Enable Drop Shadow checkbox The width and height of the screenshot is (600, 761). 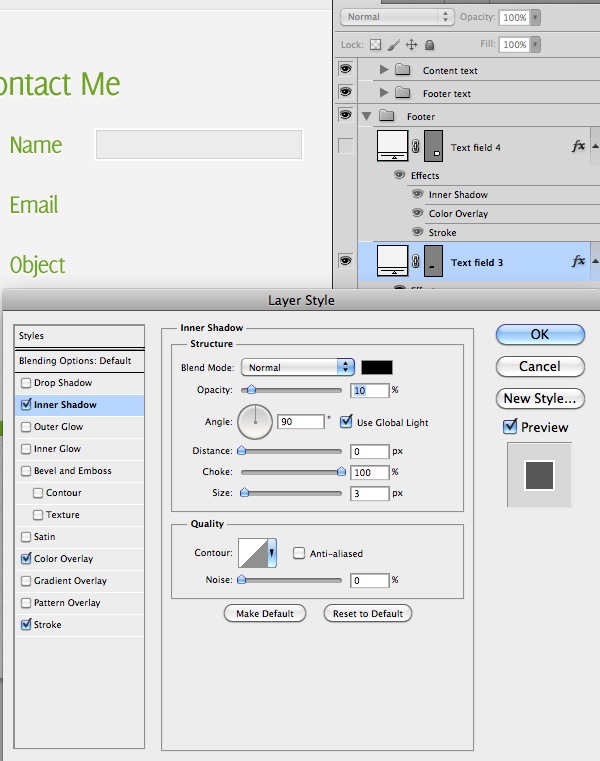(x=26, y=383)
